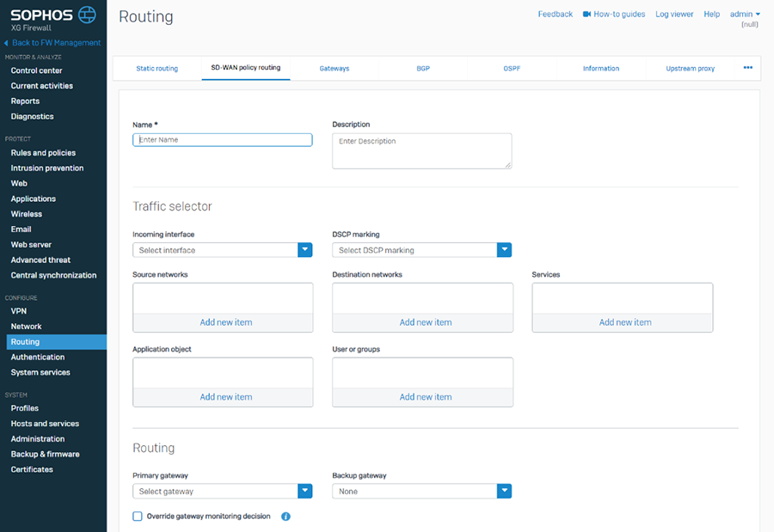Open the three-dots more tabs menu
The height and width of the screenshot is (532, 774).
pyautogui.click(x=747, y=68)
